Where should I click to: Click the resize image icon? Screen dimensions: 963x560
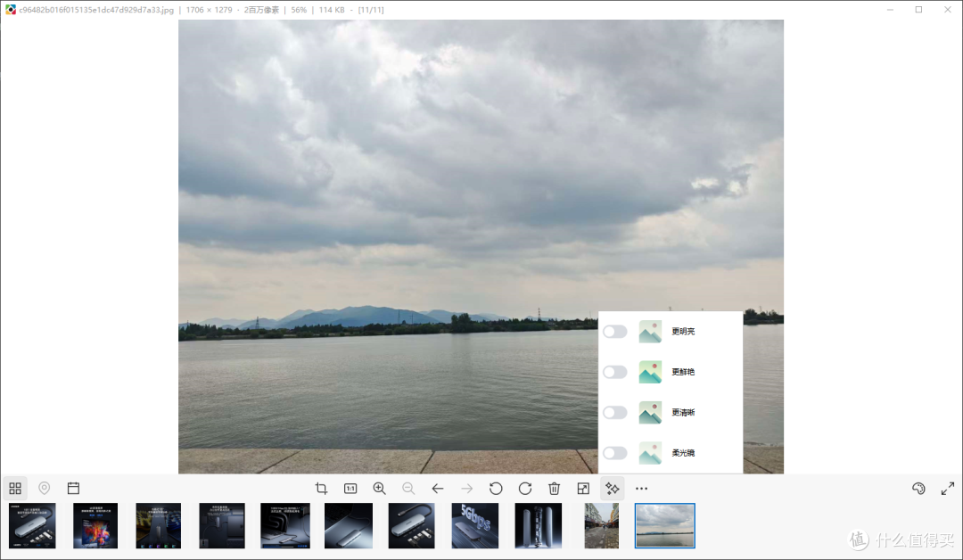pyautogui.click(x=583, y=488)
